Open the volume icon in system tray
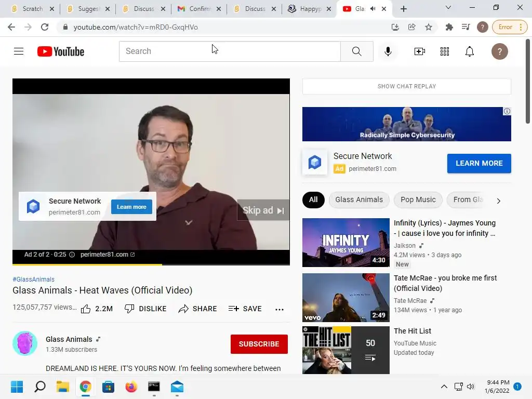Viewport: 532px width, 399px height. pos(470,387)
